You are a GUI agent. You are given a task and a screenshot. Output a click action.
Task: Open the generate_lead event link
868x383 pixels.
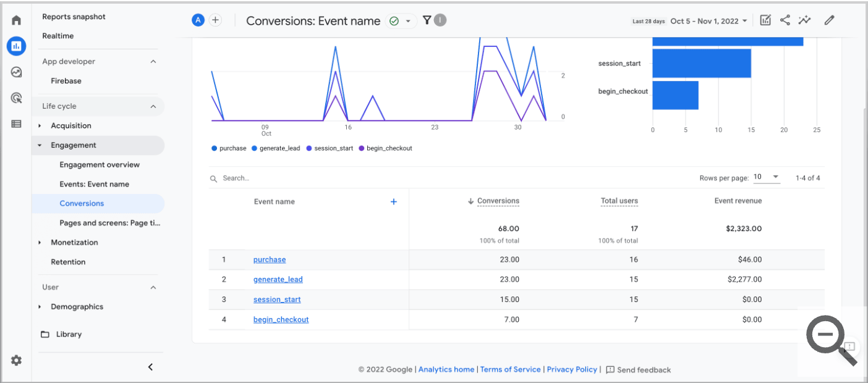[x=278, y=279]
